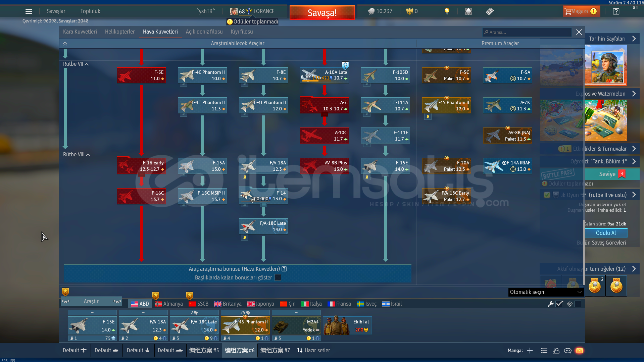Toggle the battle task green checkbox

point(547,195)
